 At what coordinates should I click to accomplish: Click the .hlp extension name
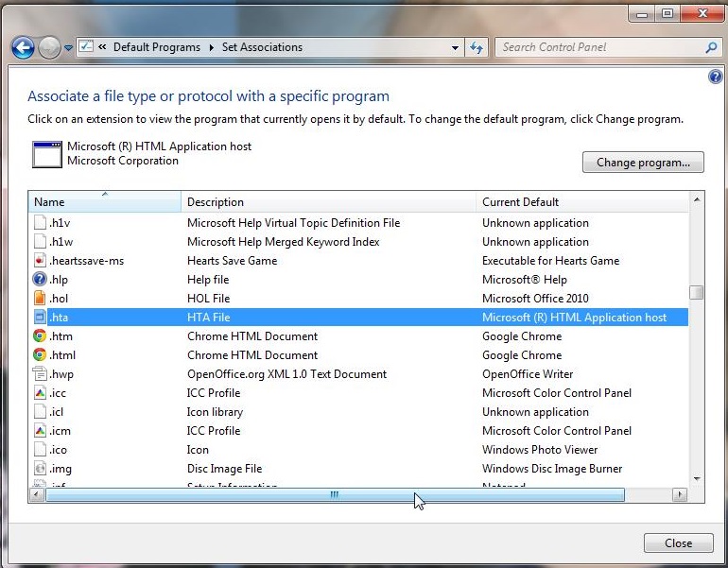click(x=59, y=280)
